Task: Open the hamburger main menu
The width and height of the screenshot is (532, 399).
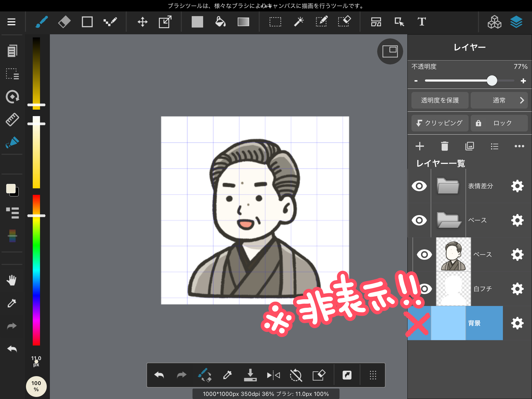Action: (11, 22)
